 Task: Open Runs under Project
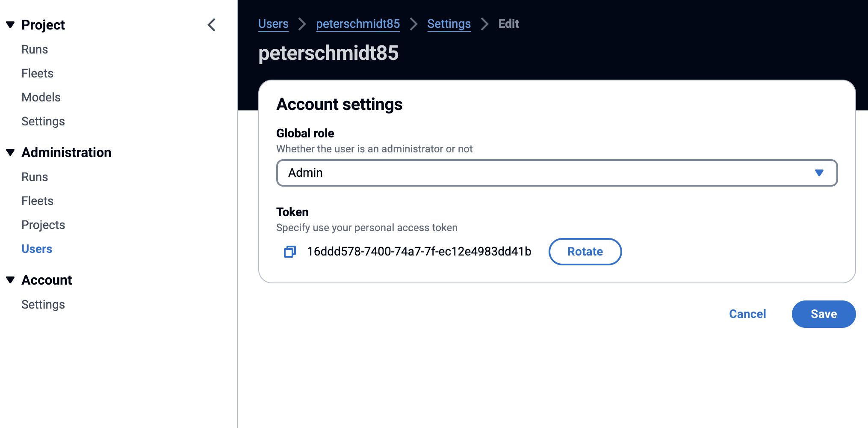pos(35,50)
